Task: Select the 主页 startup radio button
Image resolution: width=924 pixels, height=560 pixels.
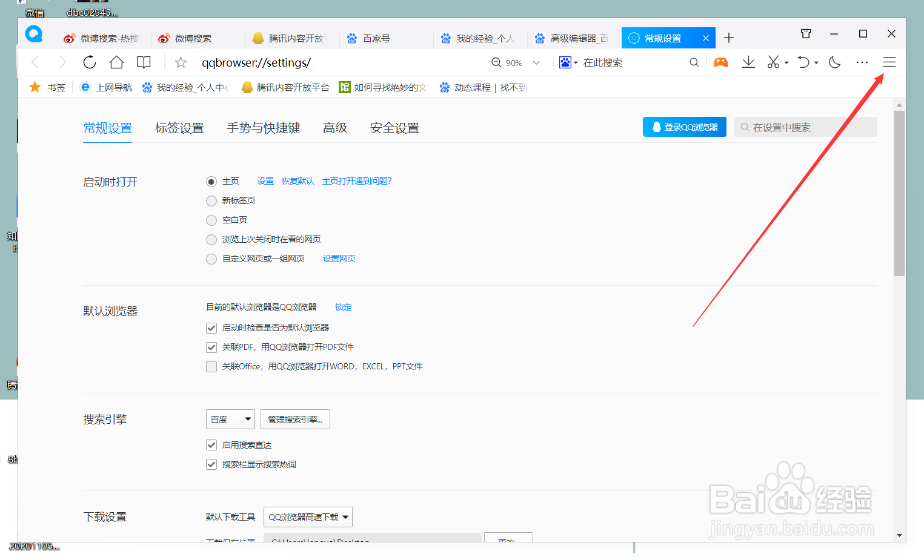Action: (x=211, y=182)
